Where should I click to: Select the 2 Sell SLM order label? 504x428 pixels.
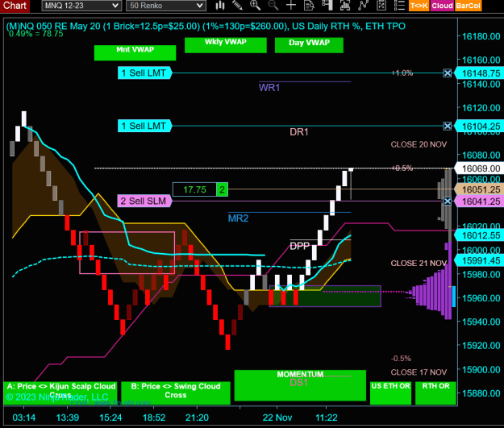[x=144, y=202]
